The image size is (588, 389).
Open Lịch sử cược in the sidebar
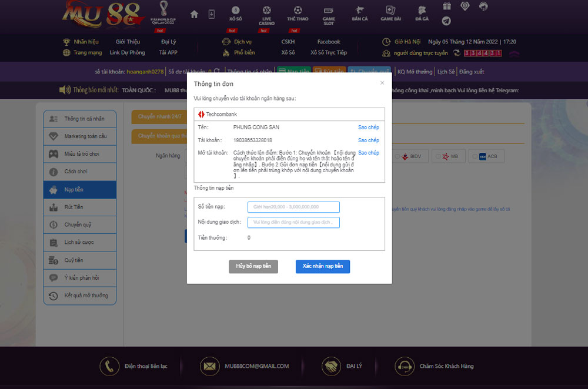tap(80, 242)
